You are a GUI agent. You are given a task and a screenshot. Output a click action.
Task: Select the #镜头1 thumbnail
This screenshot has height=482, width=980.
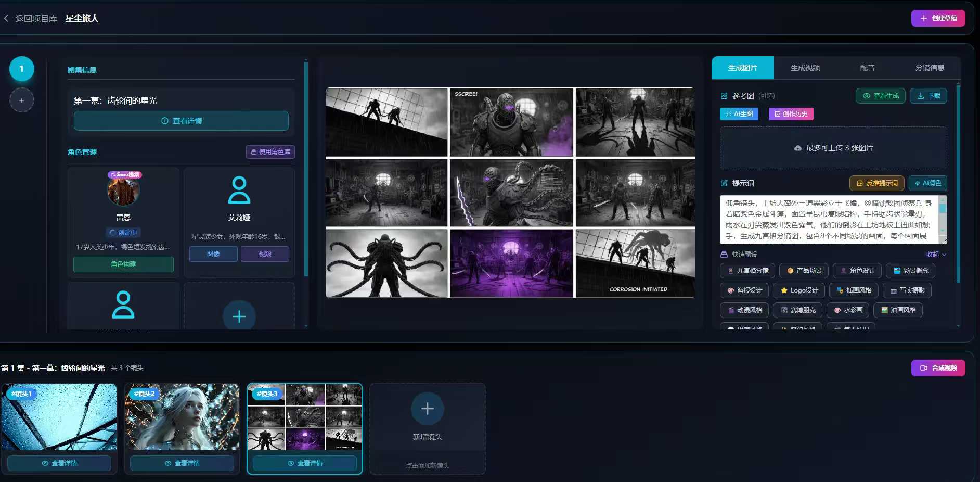(x=59, y=417)
